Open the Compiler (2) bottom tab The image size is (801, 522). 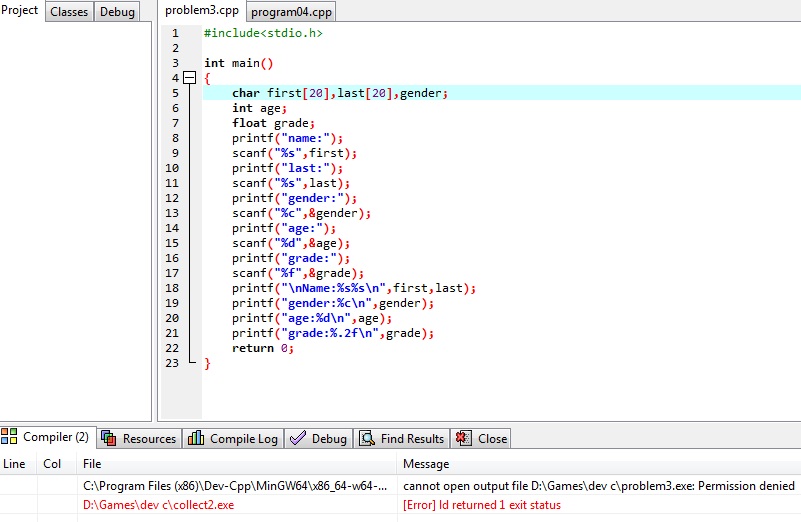point(48,437)
